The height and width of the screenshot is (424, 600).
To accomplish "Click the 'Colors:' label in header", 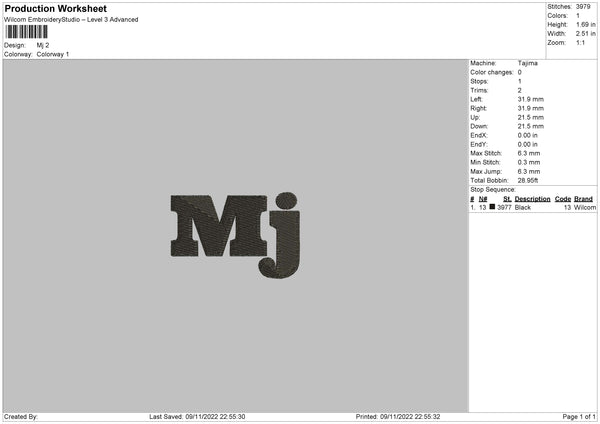I will coord(557,16).
